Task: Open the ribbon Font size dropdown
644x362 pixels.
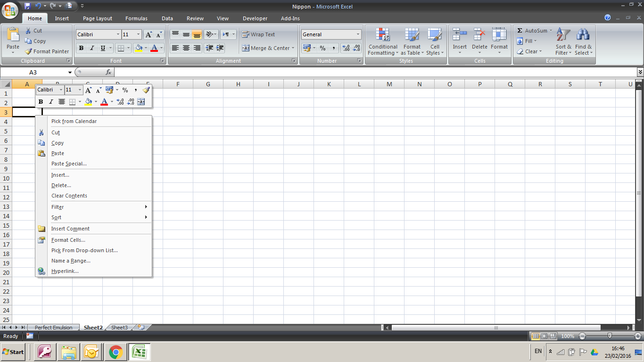Action: [138, 34]
